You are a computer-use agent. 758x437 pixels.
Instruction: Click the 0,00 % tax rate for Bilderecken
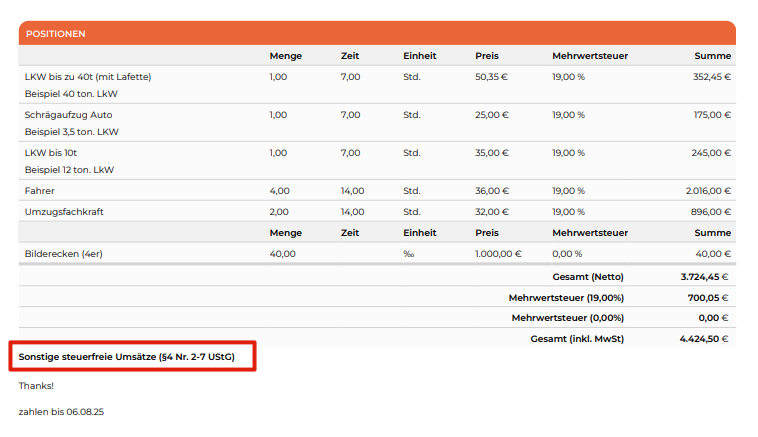(x=567, y=254)
